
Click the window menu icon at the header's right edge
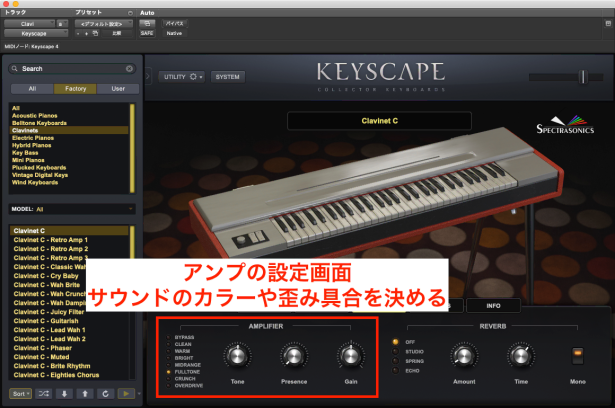[x=608, y=24]
